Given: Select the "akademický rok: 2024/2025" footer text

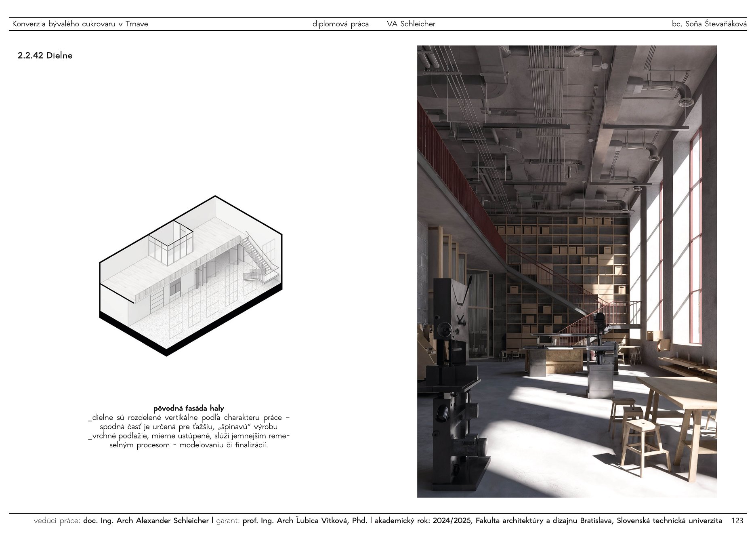Looking at the screenshot, I should click(423, 521).
